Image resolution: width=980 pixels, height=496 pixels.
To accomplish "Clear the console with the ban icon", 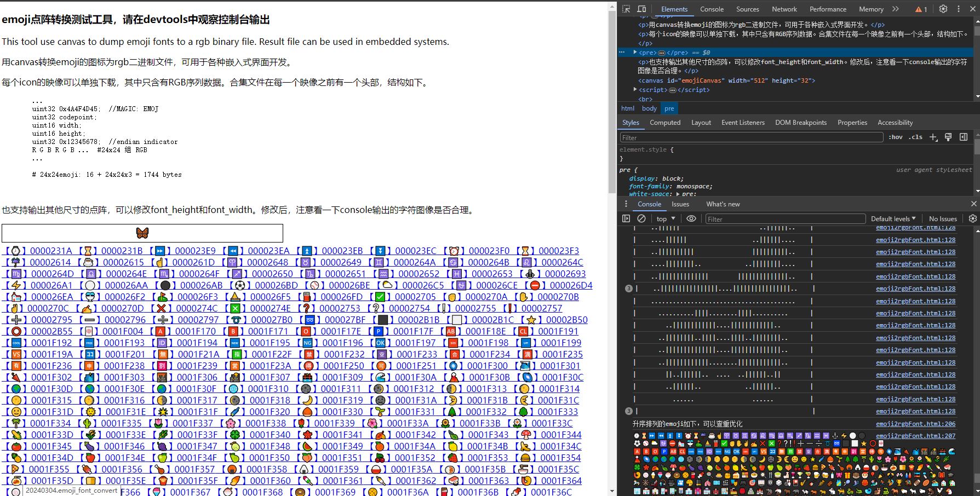I will click(x=641, y=218).
